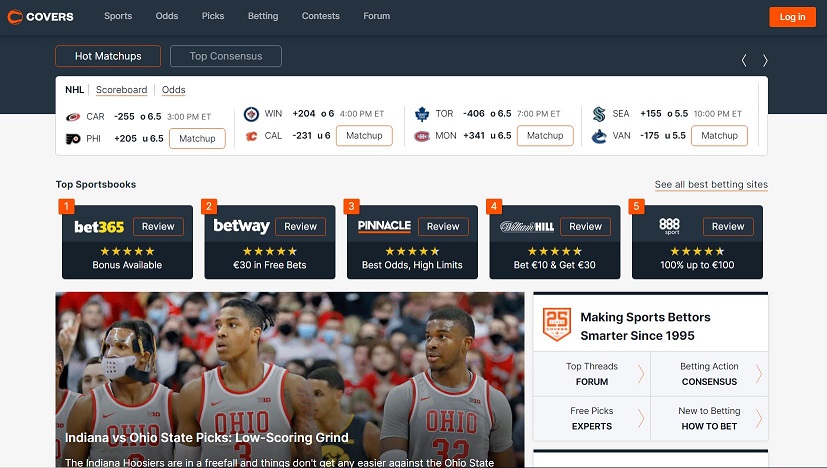Open the Picks menu
Image resolution: width=827 pixels, height=468 pixels.
click(213, 16)
